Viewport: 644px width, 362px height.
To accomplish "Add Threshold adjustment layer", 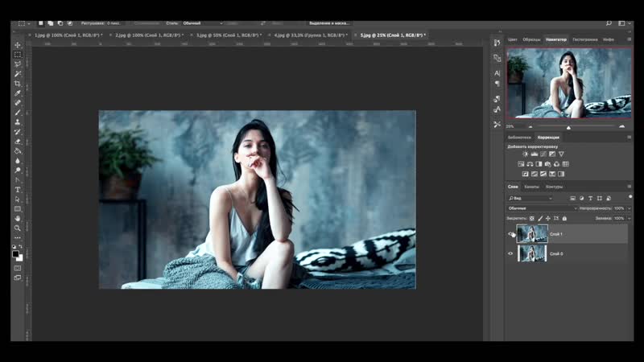I will (543, 174).
